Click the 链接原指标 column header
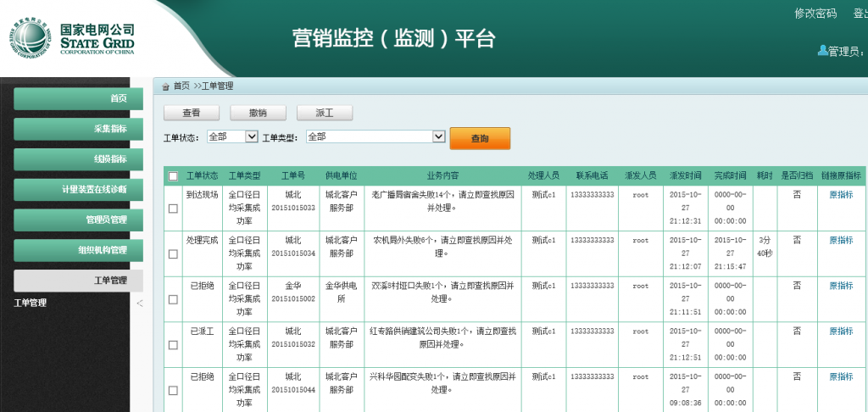This screenshot has height=412, width=868. [x=842, y=176]
